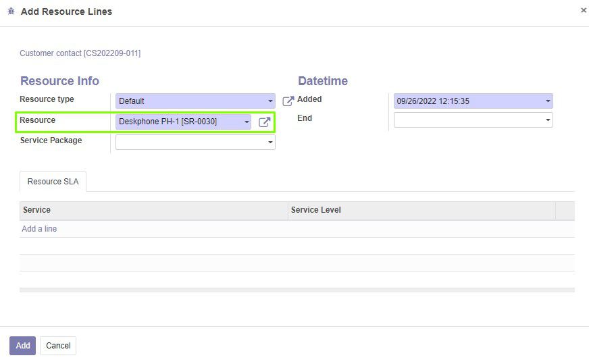Expand the Resource type dropdown arrow
Image resolution: width=589 pixels, height=364 pixels.
pos(270,101)
